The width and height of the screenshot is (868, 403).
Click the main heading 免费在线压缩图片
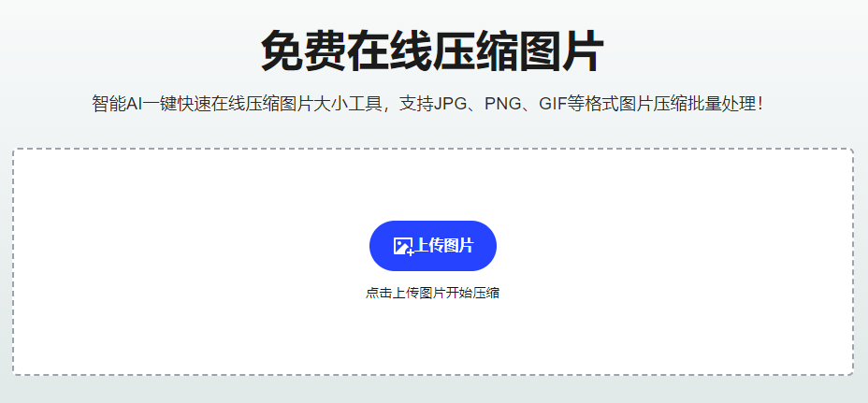(432, 50)
